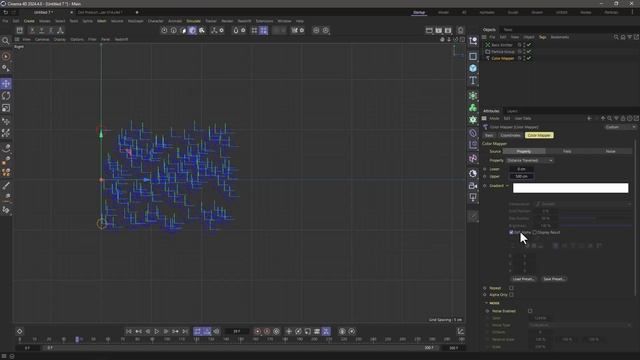Switch to the Layers tab

click(512, 111)
